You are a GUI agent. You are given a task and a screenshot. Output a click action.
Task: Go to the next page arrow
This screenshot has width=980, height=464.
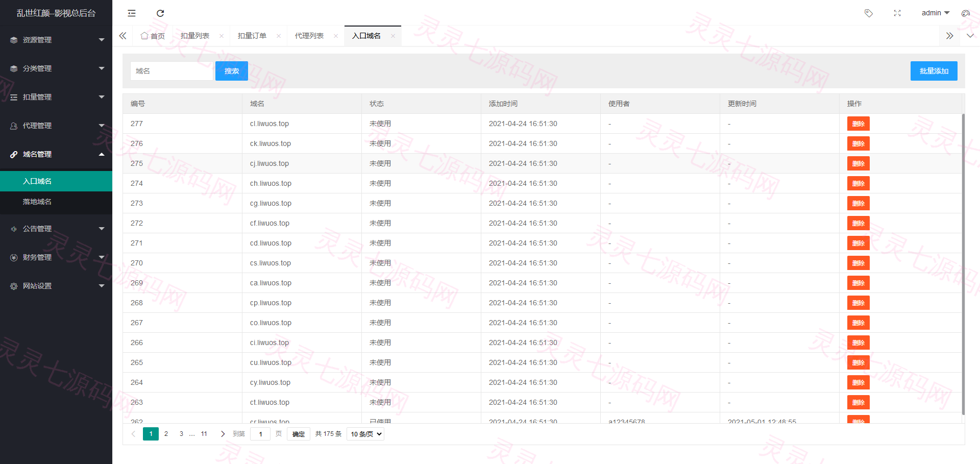click(223, 434)
